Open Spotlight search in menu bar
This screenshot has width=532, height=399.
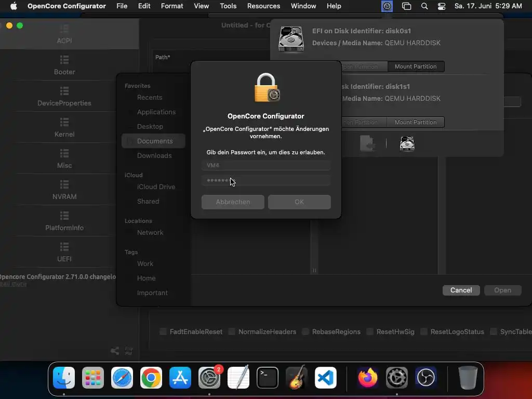coord(424,6)
